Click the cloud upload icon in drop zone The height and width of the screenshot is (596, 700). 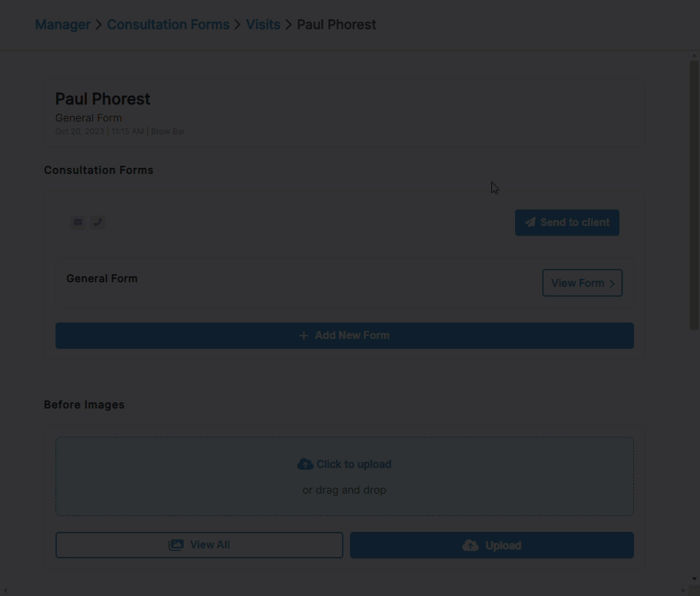click(x=305, y=465)
